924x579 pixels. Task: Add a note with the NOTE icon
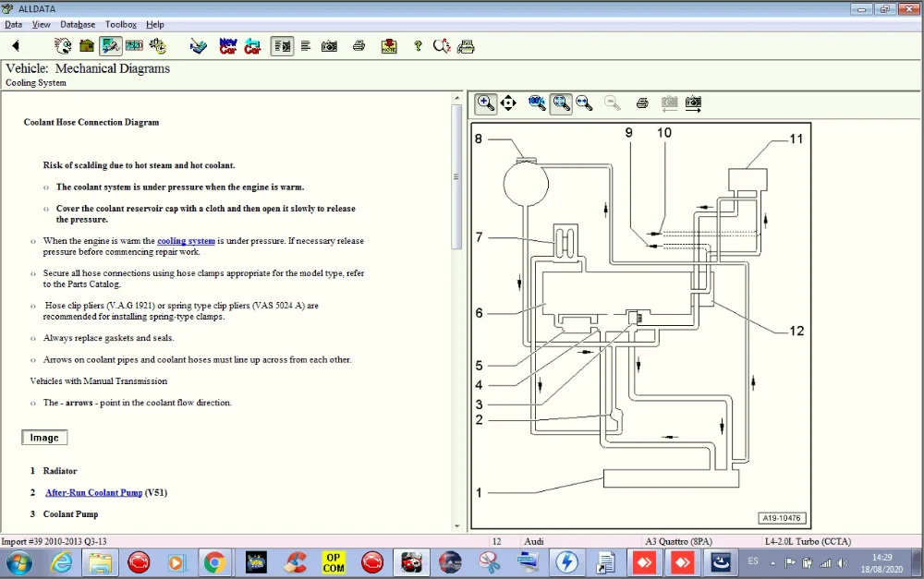coord(389,46)
